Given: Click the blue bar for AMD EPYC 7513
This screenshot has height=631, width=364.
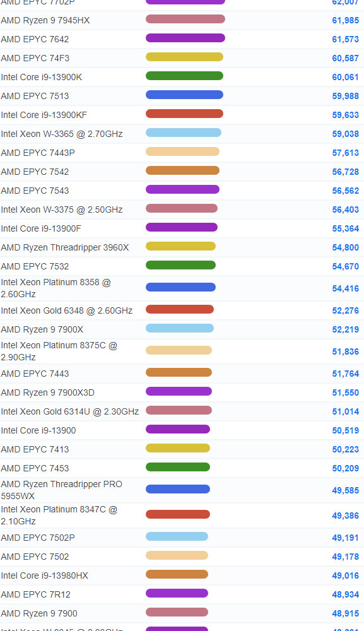Looking at the screenshot, I should coord(184,95).
